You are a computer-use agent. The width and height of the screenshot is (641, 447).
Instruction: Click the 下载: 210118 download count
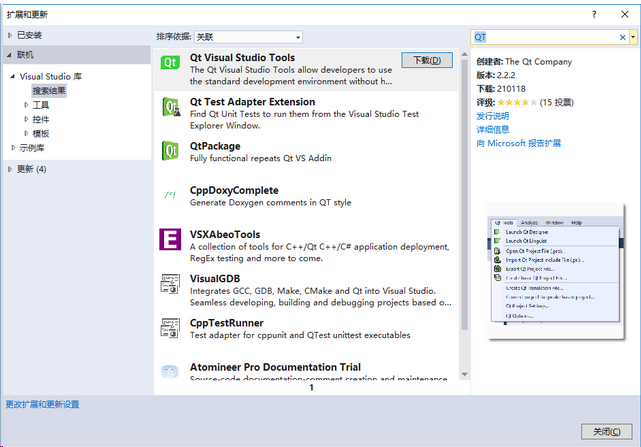click(x=501, y=89)
